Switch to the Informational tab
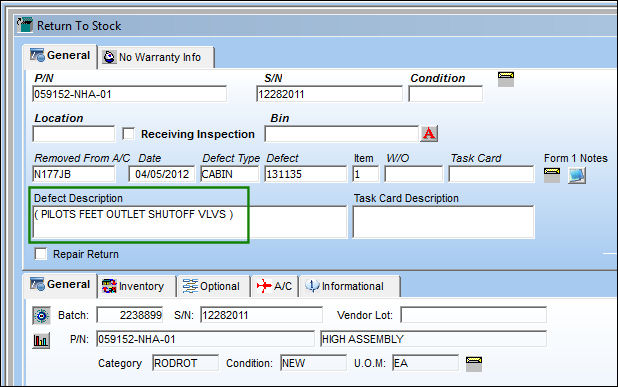This screenshot has width=618, height=387. 350,286
